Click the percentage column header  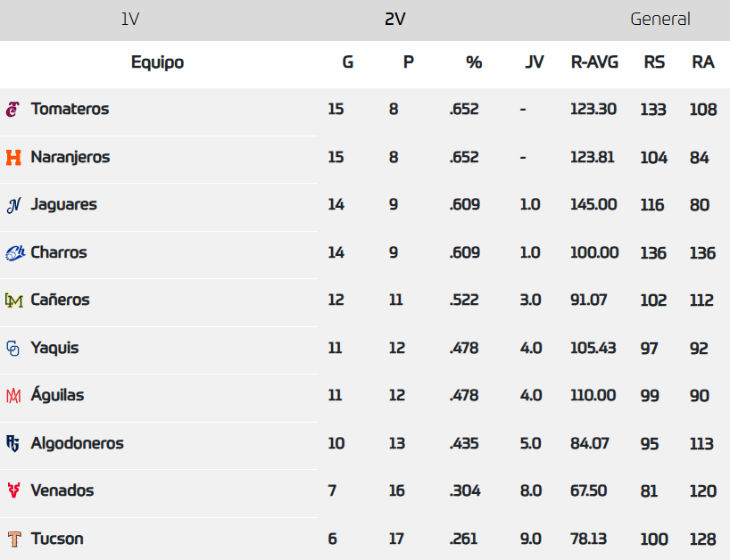474,62
